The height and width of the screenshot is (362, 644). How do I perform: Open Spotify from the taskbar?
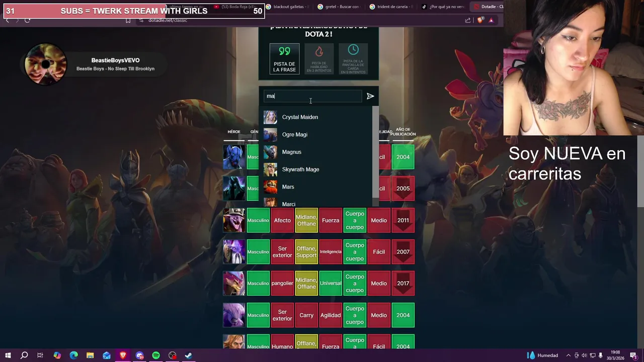click(x=156, y=355)
